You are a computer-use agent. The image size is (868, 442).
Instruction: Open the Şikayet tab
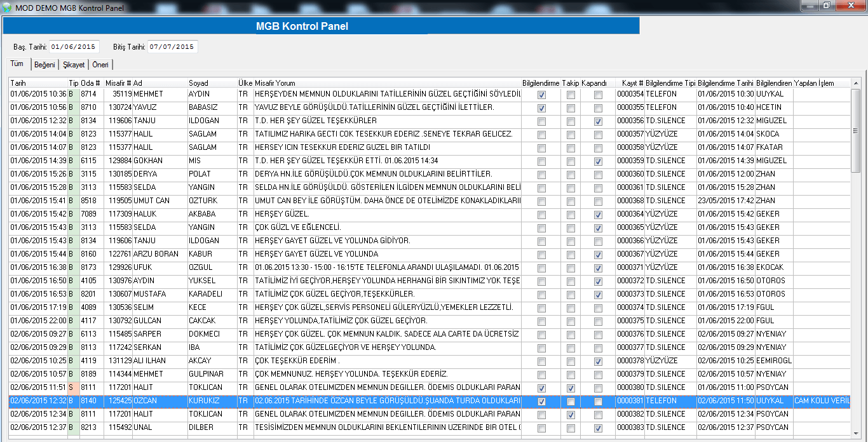point(74,65)
